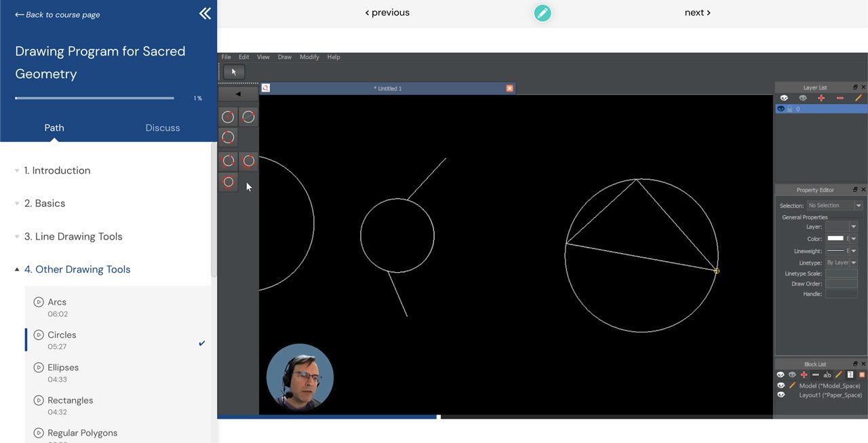This screenshot has height=443, width=868.
Task: Add a block with red plus
Action: pyautogui.click(x=804, y=374)
